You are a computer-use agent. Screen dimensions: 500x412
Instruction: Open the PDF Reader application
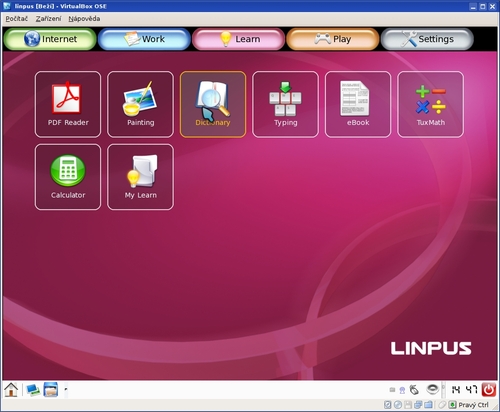[68, 104]
